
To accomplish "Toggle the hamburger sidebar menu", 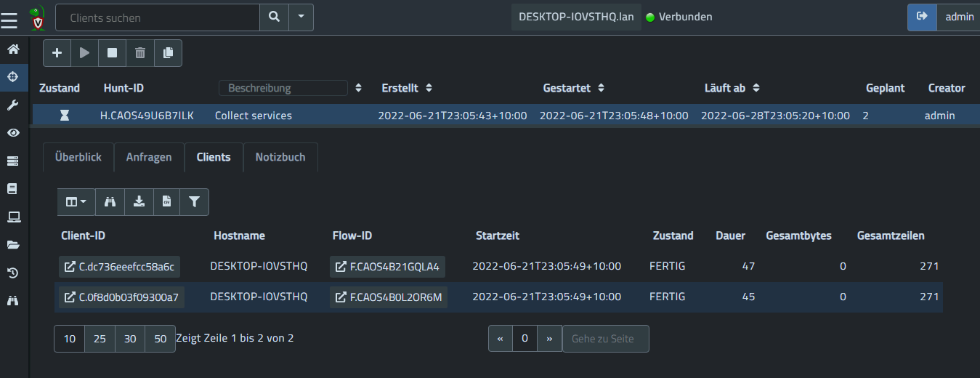I will click(x=9, y=20).
